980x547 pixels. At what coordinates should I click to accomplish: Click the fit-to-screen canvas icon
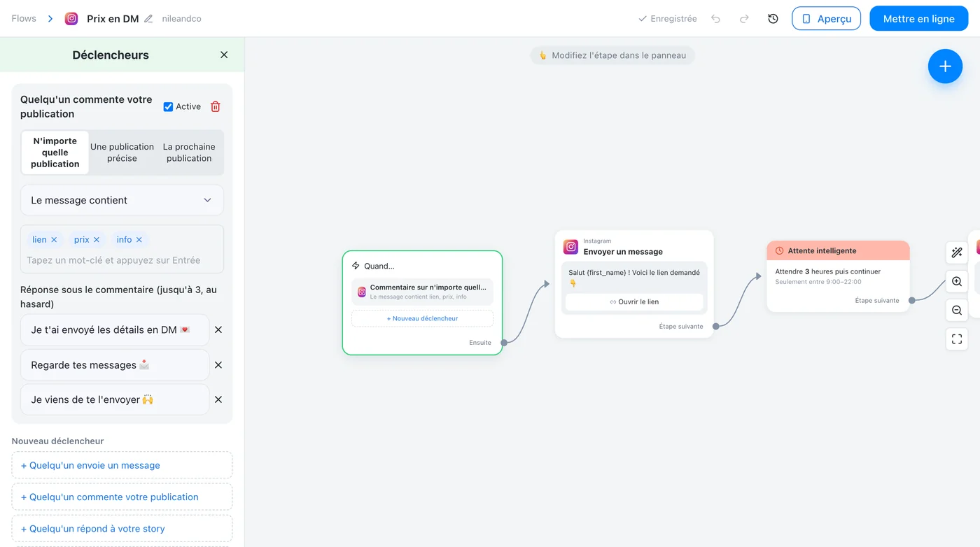click(x=957, y=339)
